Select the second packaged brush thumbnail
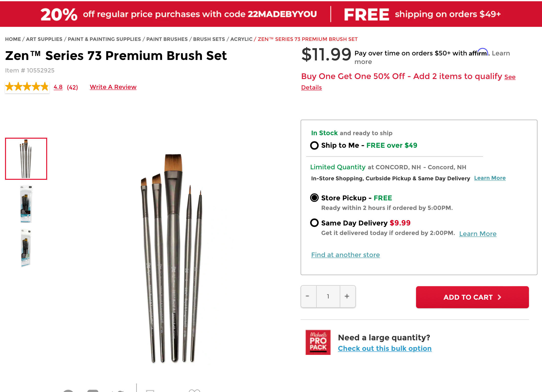The image size is (542, 392). coord(26,204)
